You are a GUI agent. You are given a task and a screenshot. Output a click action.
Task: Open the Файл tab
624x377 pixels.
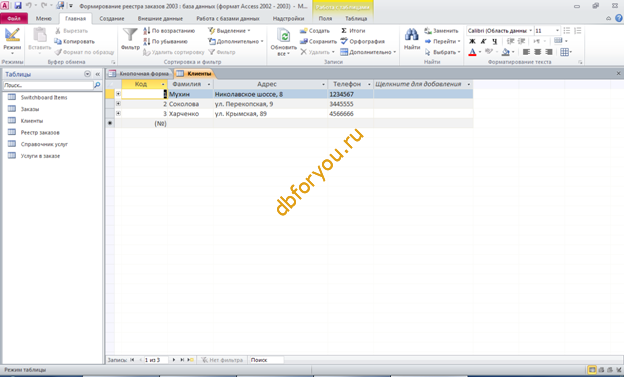click(14, 18)
